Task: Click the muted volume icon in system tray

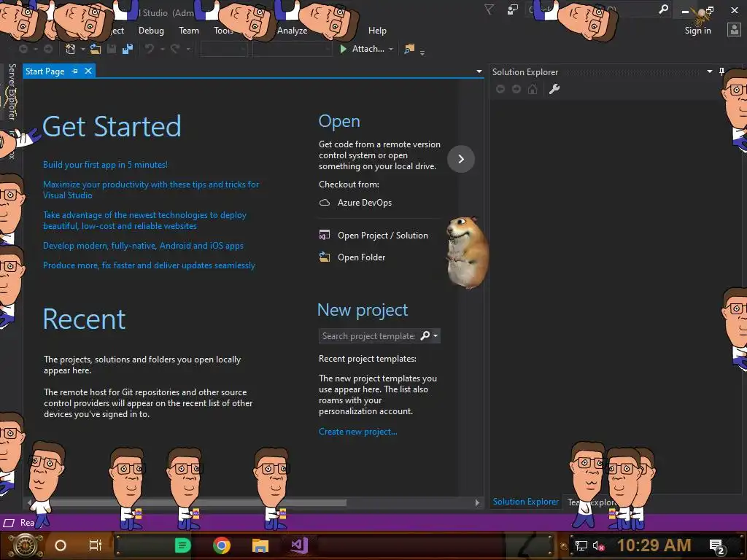Action: 598,545
